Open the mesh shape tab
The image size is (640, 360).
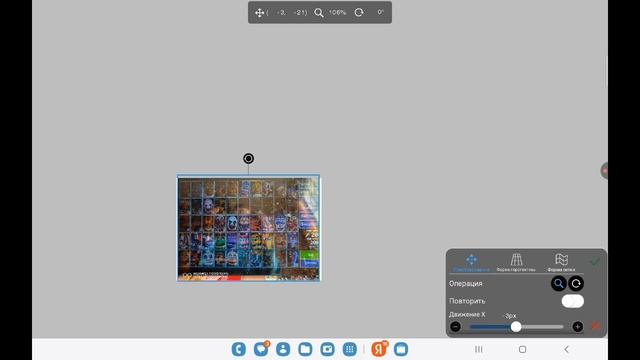pyautogui.click(x=561, y=263)
